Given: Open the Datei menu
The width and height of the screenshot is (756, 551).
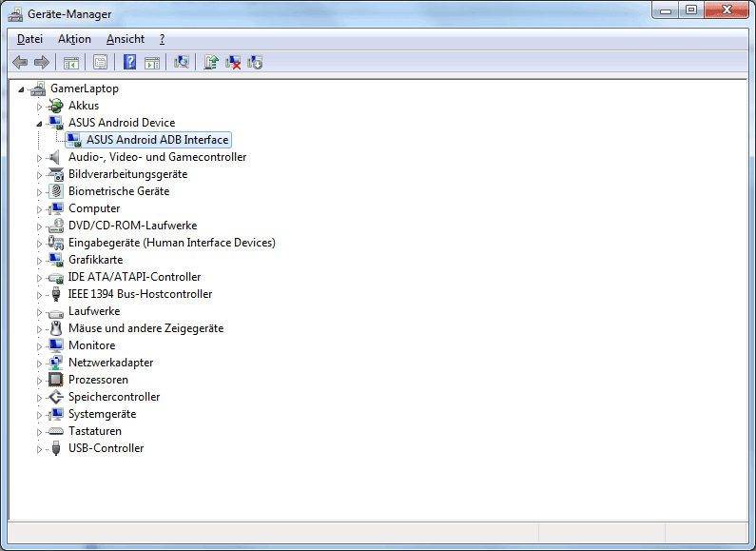Looking at the screenshot, I should click(29, 39).
